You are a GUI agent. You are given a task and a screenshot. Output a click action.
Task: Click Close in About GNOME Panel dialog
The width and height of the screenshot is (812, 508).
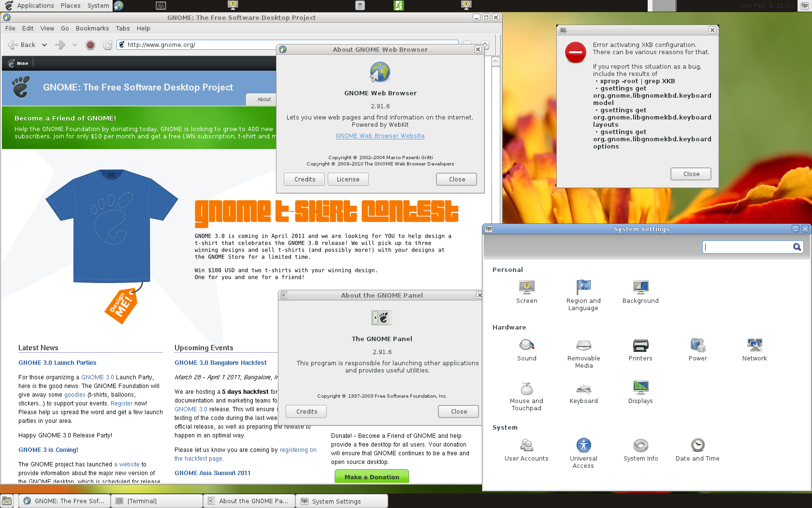click(x=459, y=412)
